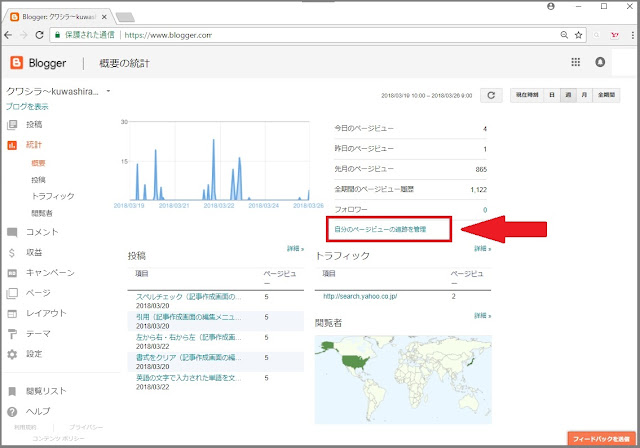Open トラフィック traffic submenu item
This screenshot has height=448, width=640.
53,196
